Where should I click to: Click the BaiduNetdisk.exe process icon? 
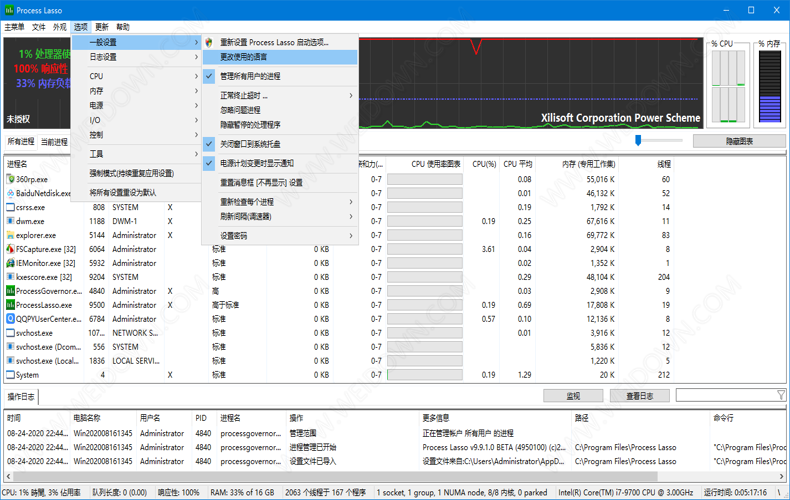click(x=10, y=193)
